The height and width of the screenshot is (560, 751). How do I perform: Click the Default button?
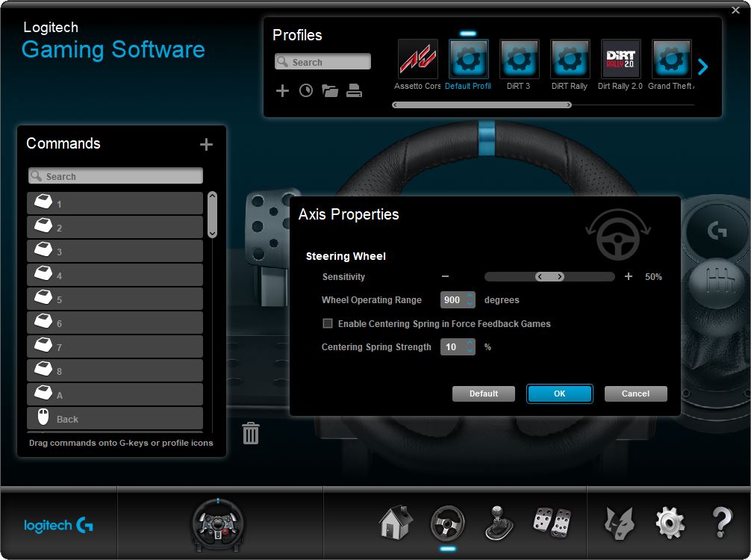pyautogui.click(x=484, y=393)
